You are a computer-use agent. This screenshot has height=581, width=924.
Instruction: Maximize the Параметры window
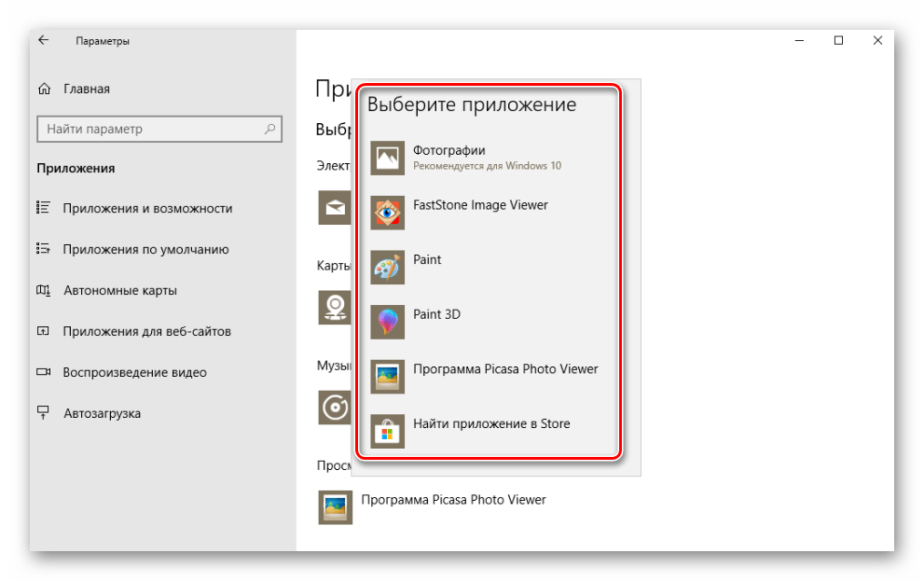(838, 40)
